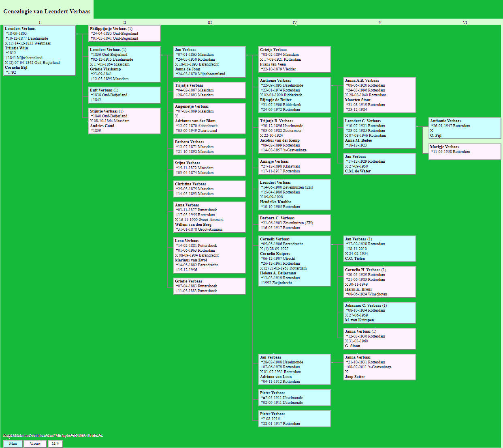
Task: Click Anthonie Verbaas born 1895 IJsselmonde
Action: click(x=294, y=95)
